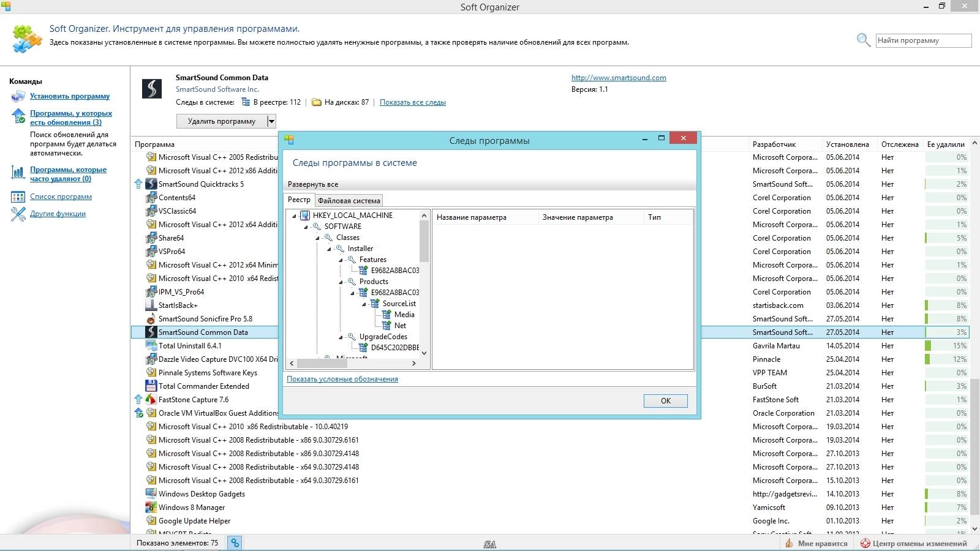Viewport: 980px width, 551px height.
Task: Click the programs-with-updates icon in the sidebar
Action: tap(18, 116)
